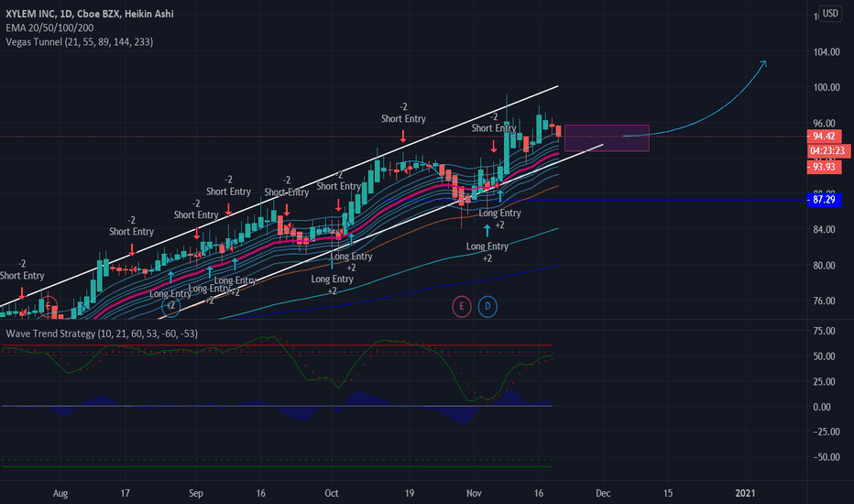Click the 104.00 price axis label
Image resolution: width=854 pixels, height=504 pixels.
(827, 51)
